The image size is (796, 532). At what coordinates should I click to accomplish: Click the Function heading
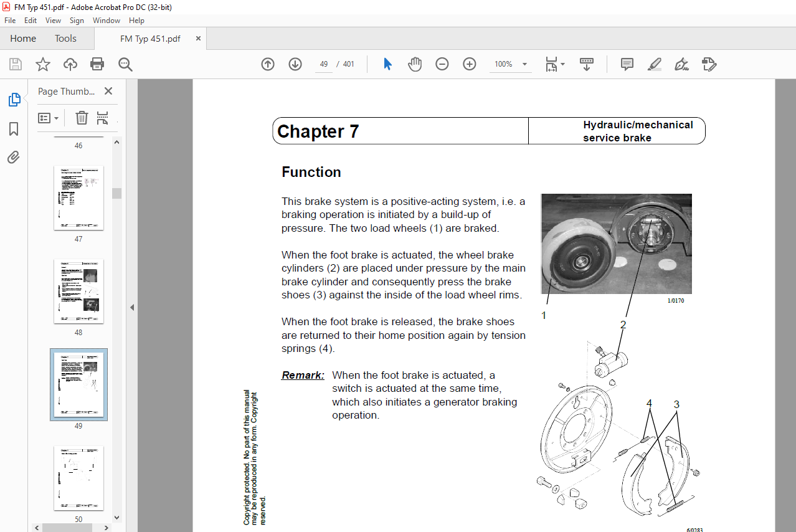(x=311, y=173)
